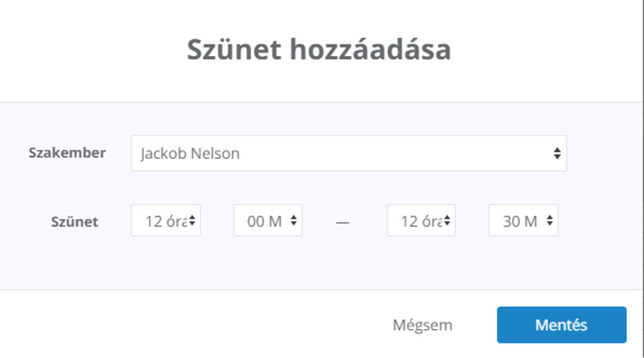Image resolution: width=644 pixels, height=358 pixels.
Task: Click the up arrow in Szakember selector
Action: [x=557, y=150]
